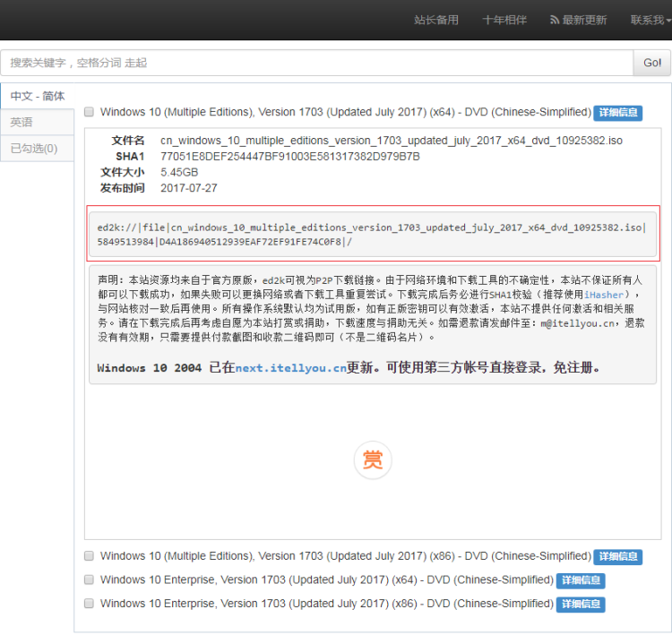Click the ed2k download link text box
Image resolution: width=672 pixels, height=635 pixels.
click(x=373, y=234)
